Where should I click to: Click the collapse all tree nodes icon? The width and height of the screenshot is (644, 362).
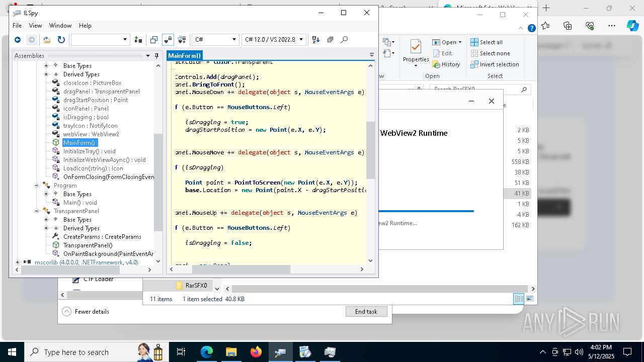point(330,40)
